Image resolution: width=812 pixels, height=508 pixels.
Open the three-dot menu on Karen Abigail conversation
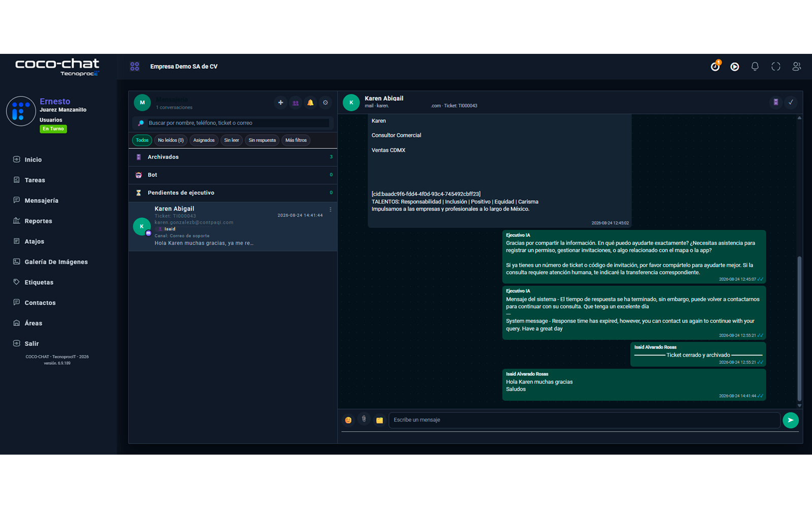tap(330, 210)
